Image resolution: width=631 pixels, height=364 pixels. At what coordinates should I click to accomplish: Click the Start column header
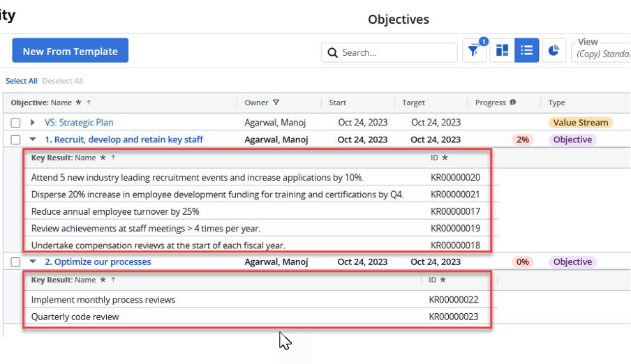tap(337, 103)
